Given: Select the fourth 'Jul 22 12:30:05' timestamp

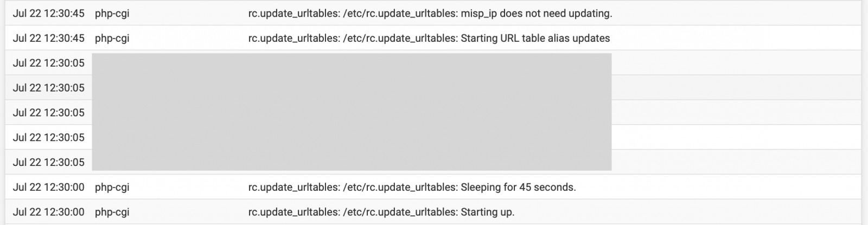Looking at the screenshot, I should pyautogui.click(x=49, y=138).
